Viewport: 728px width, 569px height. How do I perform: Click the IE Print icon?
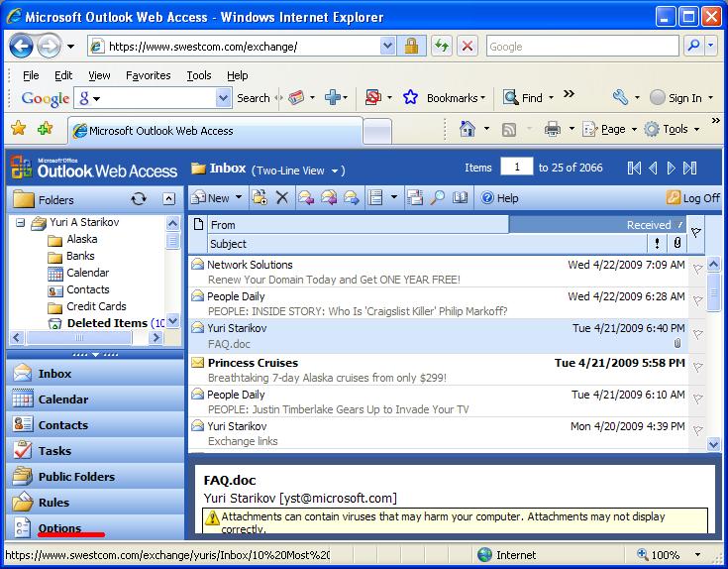pyautogui.click(x=552, y=129)
